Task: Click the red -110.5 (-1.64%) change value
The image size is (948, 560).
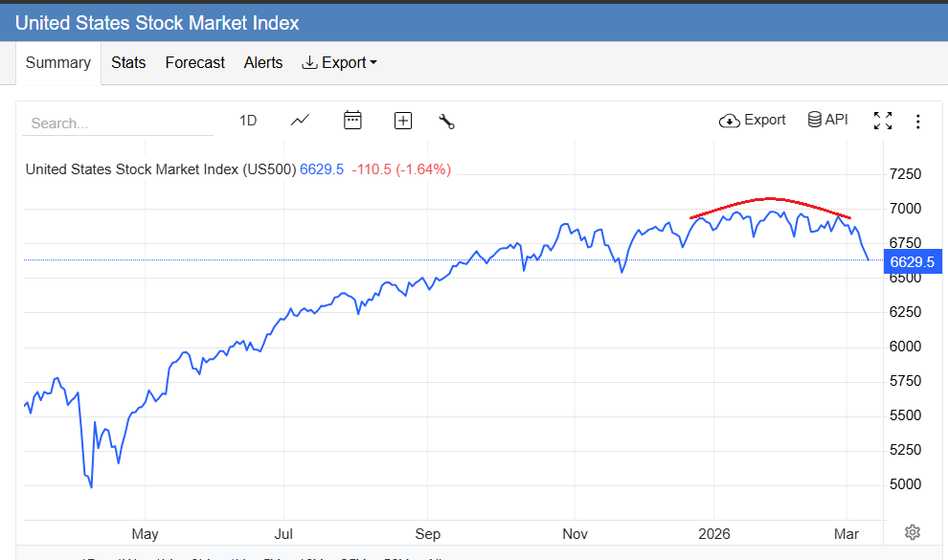Action: (401, 169)
